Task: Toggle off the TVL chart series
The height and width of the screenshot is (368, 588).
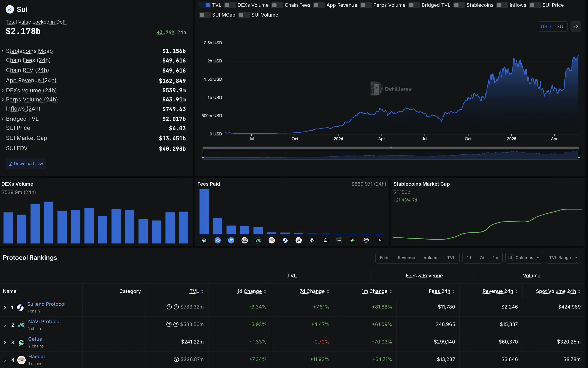Action: [x=205, y=5]
